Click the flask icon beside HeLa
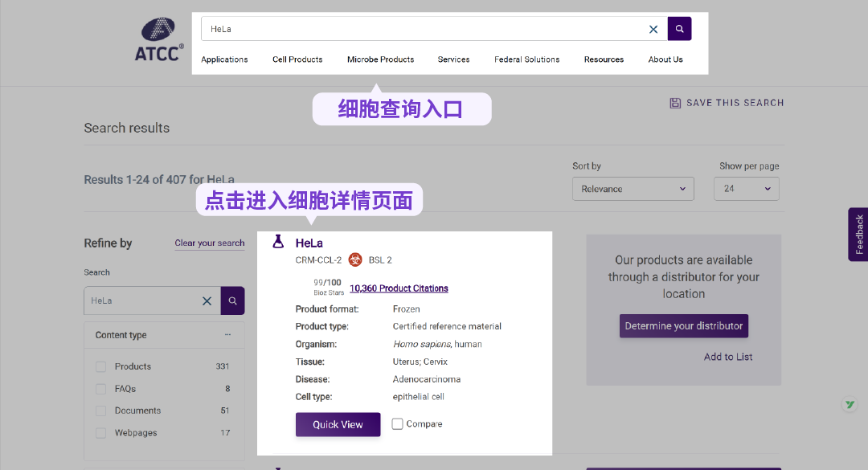The height and width of the screenshot is (470, 868). [278, 242]
